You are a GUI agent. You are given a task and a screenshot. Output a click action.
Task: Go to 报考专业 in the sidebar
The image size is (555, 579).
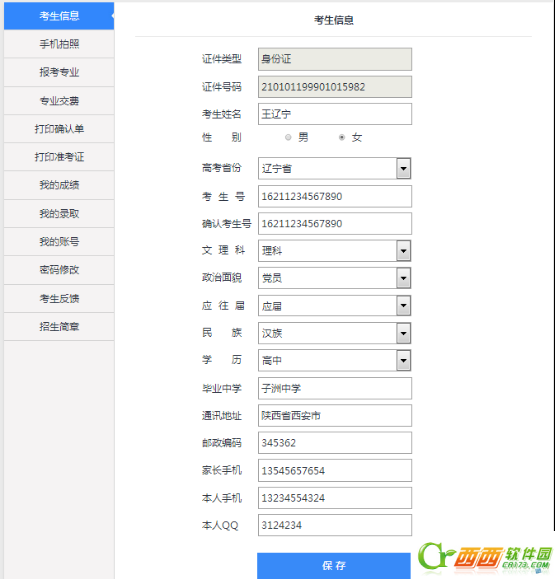pyautogui.click(x=59, y=72)
